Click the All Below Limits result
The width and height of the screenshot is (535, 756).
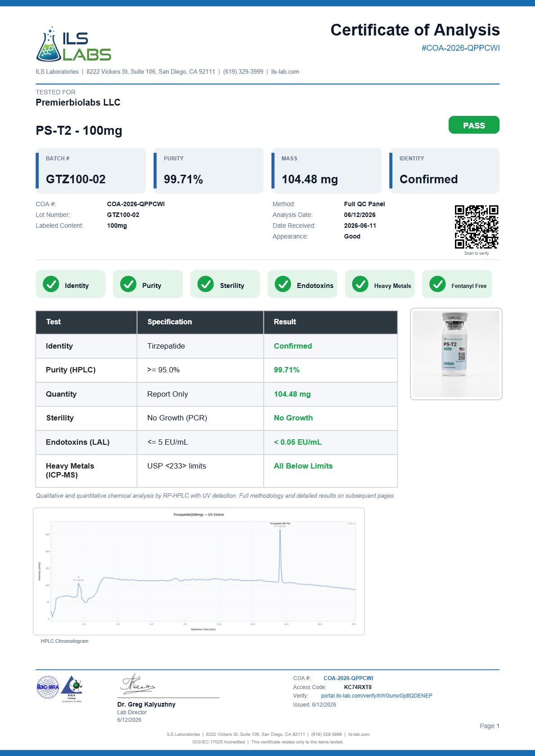click(x=303, y=466)
